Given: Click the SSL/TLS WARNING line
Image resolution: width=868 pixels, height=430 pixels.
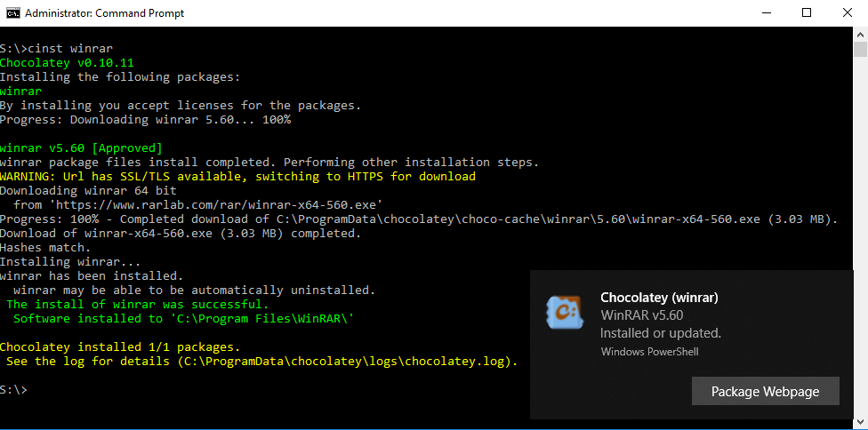Looking at the screenshot, I should point(238,176).
